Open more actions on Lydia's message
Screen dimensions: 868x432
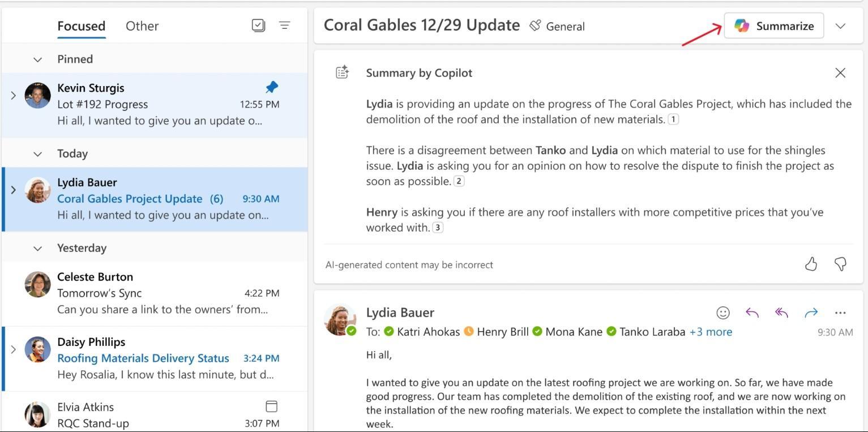coord(840,312)
